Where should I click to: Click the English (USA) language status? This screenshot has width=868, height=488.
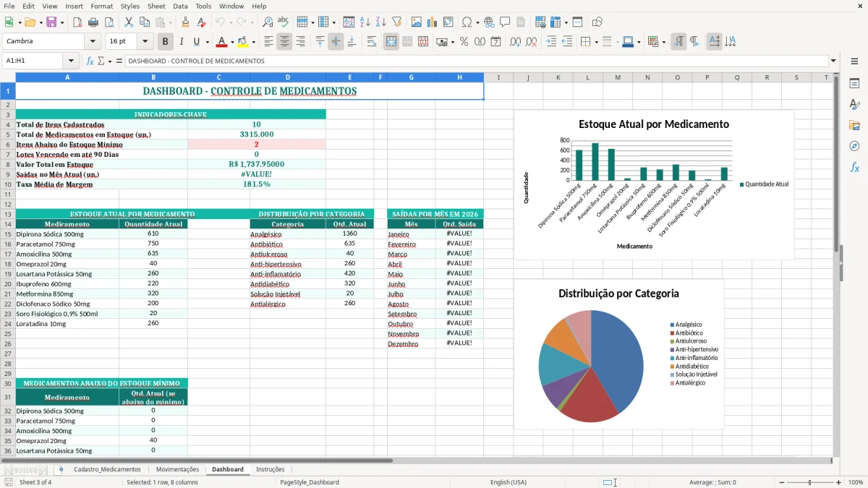509,482
